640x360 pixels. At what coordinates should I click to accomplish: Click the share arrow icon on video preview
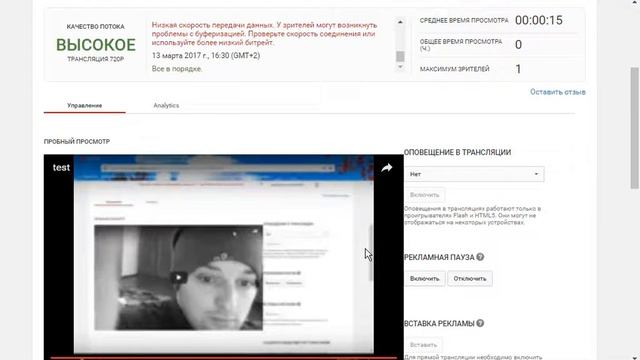387,167
